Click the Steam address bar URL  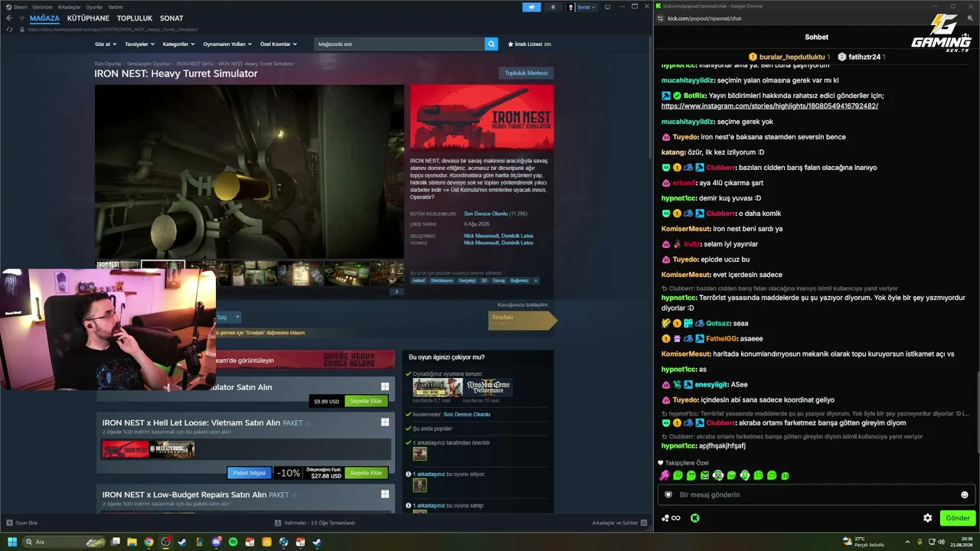click(x=113, y=29)
